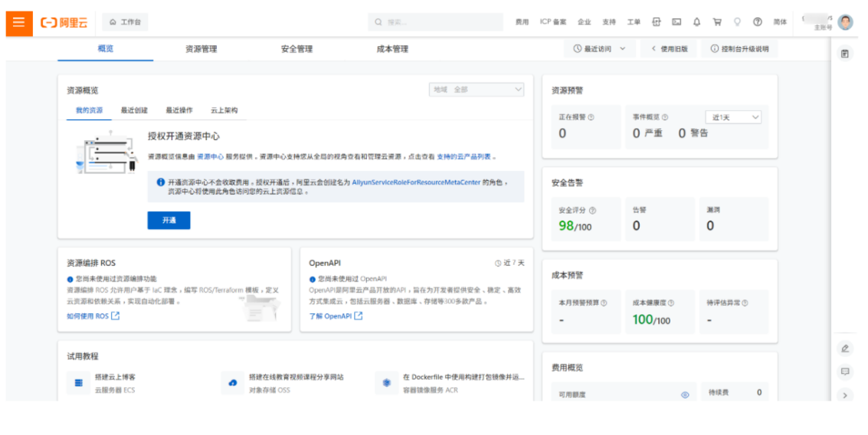This screenshot has width=868, height=435.
Task: Click the ECS server tutorial icon
Action: coord(79,382)
